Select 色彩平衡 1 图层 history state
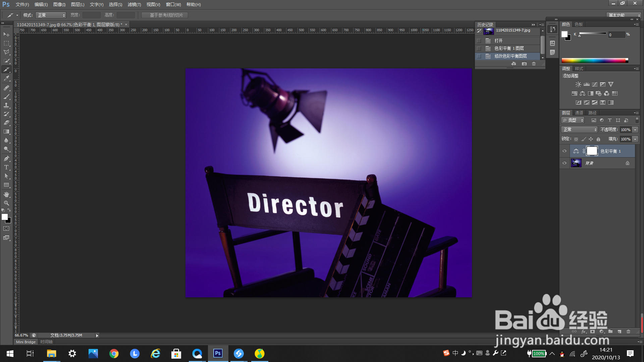The image size is (644, 362). pyautogui.click(x=509, y=48)
